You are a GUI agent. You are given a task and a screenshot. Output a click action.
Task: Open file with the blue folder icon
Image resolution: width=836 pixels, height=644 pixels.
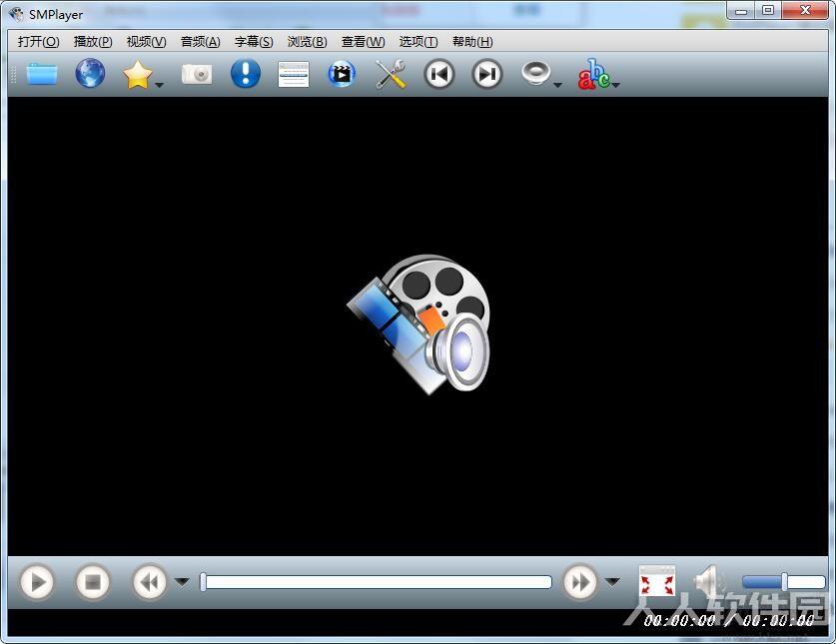click(42, 74)
